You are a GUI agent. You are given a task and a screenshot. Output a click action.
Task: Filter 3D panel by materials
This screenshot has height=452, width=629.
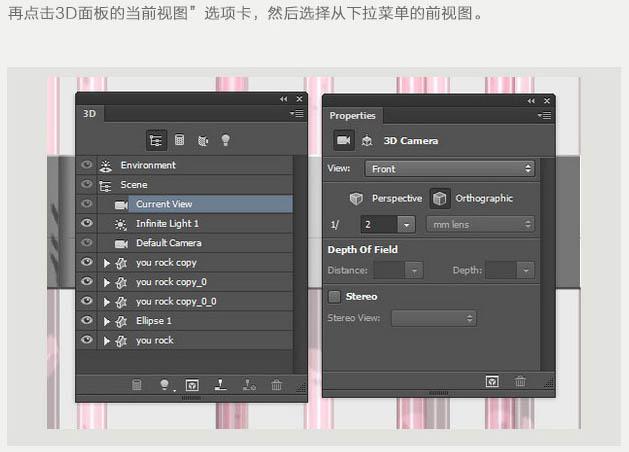203,140
